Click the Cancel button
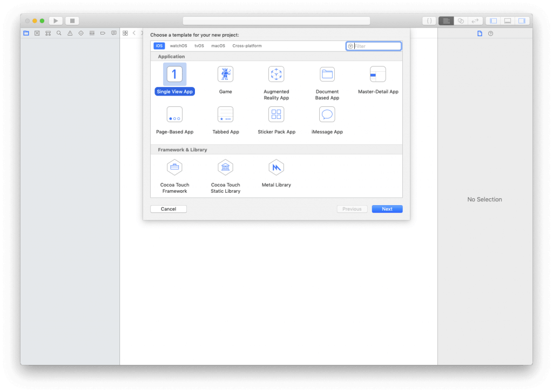The width and height of the screenshot is (553, 392). click(x=168, y=209)
